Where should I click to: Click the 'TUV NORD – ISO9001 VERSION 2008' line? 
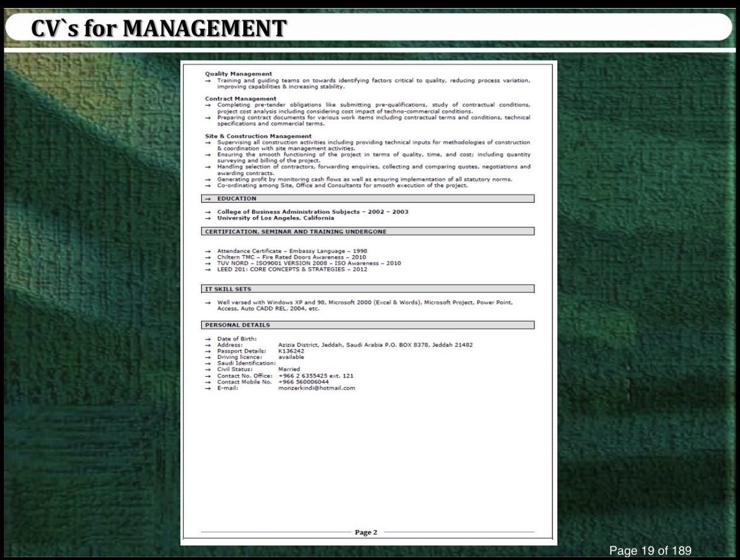click(309, 263)
